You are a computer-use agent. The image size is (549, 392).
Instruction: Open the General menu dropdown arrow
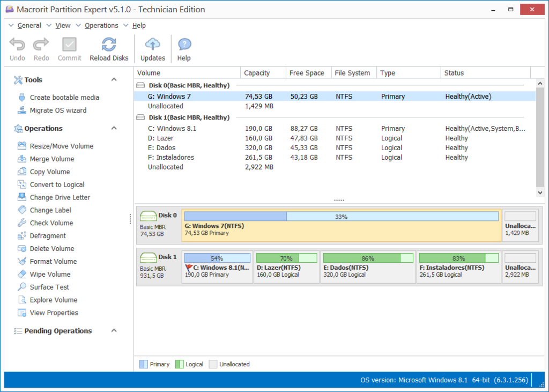[x=11, y=25]
